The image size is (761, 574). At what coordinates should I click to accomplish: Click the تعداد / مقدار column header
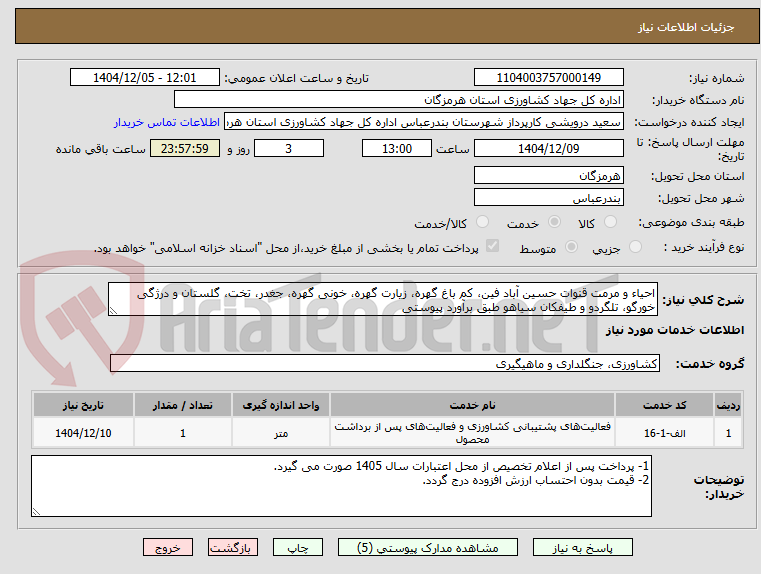click(183, 405)
